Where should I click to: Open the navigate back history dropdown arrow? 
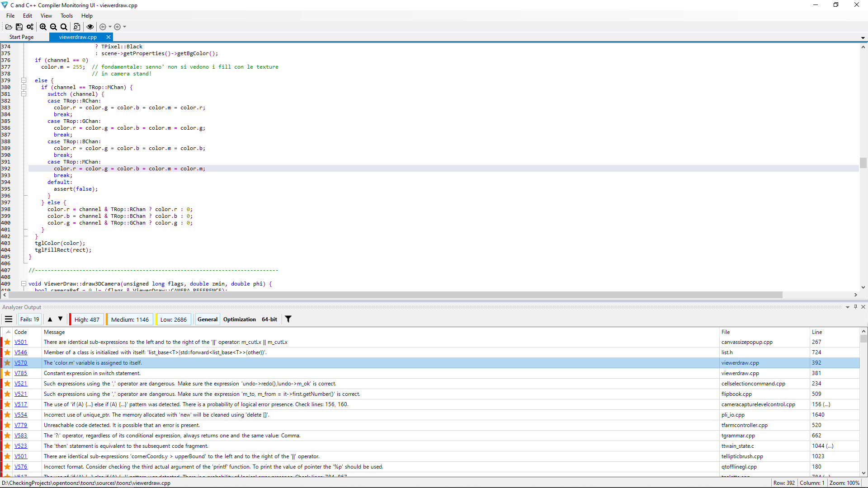point(110,27)
